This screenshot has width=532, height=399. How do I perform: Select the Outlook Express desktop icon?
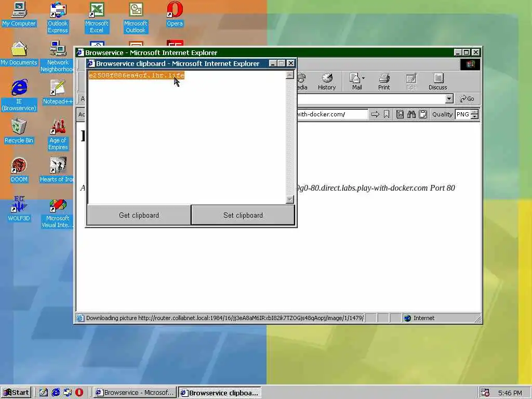tap(58, 18)
